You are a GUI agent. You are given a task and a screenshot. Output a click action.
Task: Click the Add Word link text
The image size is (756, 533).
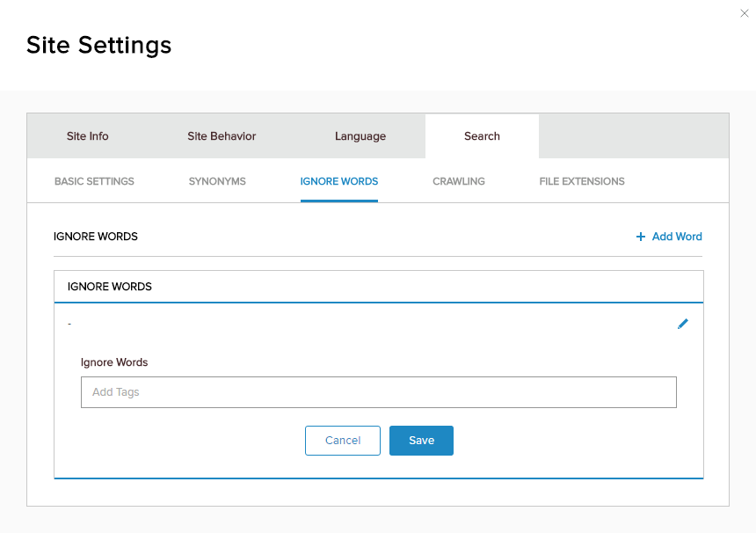pyautogui.click(x=677, y=237)
